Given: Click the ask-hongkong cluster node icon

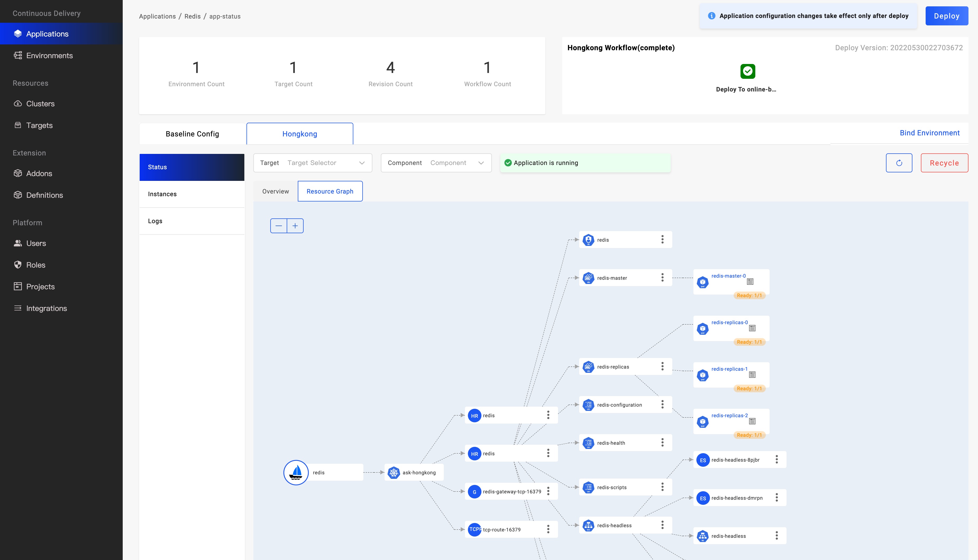Looking at the screenshot, I should [394, 473].
